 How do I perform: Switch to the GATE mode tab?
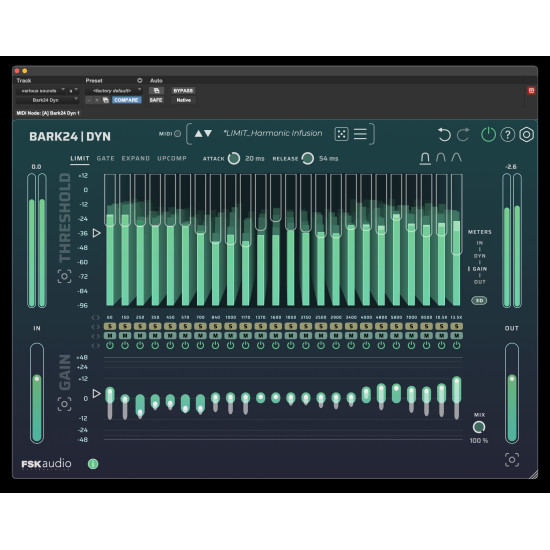[106, 159]
